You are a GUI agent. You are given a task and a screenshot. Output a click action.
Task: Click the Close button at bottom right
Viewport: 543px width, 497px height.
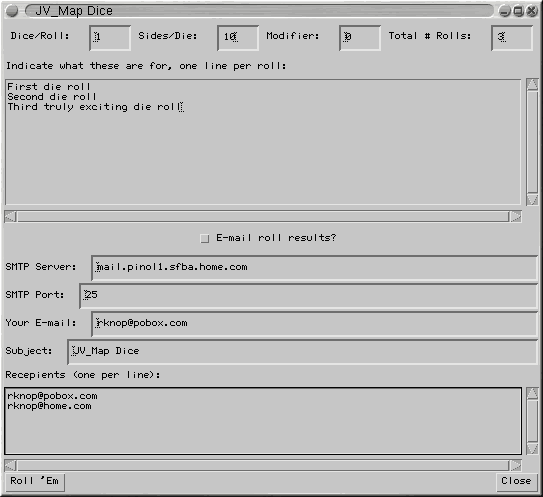pyautogui.click(x=516, y=481)
